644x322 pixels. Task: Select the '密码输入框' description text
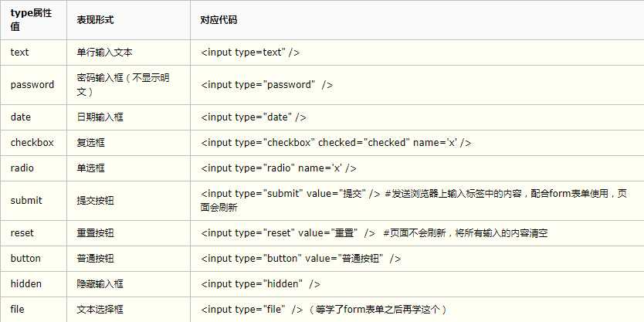100,78
